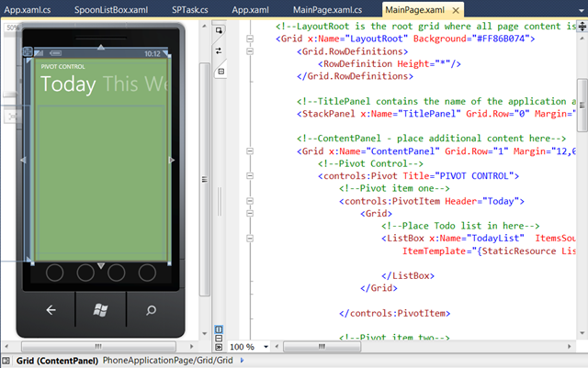Click the x:Name="TodayList" attribute text
This screenshot has height=368, width=588.
[477, 239]
